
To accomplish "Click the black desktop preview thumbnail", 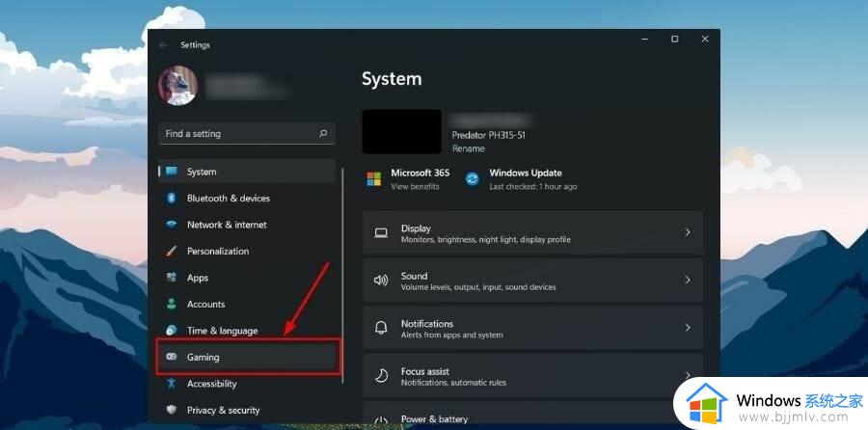I will (402, 132).
